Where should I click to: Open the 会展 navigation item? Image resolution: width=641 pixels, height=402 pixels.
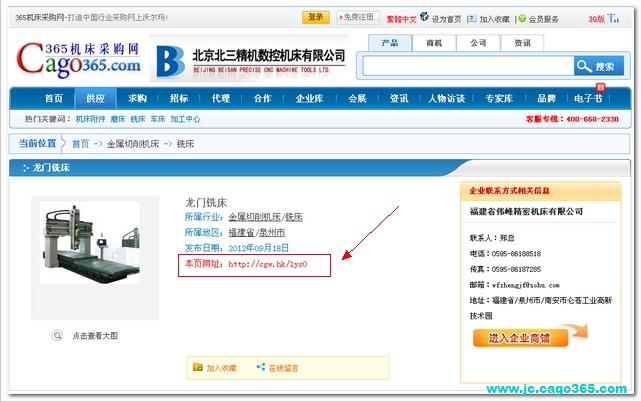357,99
